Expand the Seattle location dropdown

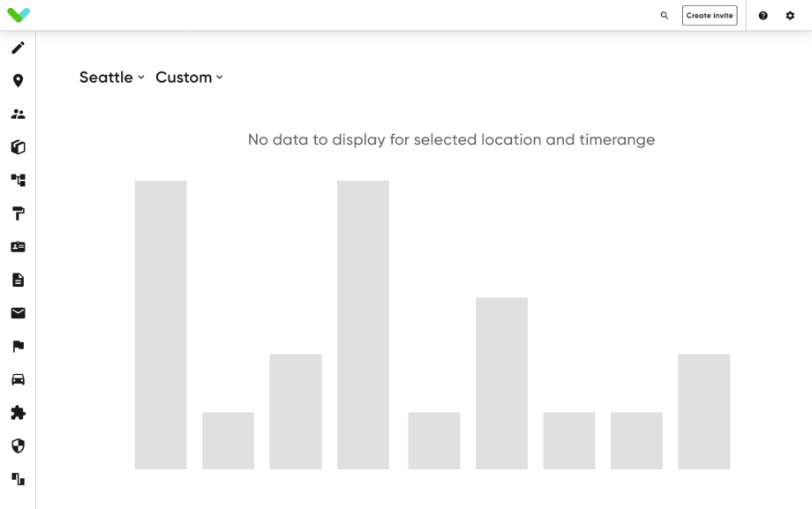tap(111, 78)
